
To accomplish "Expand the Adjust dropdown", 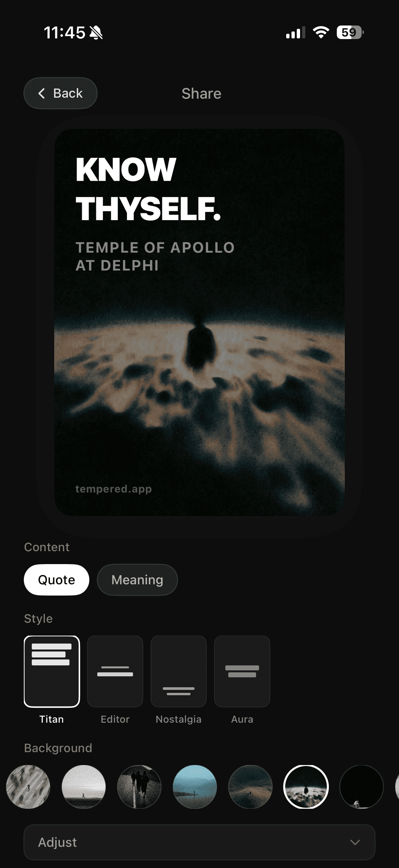I will click(x=199, y=842).
